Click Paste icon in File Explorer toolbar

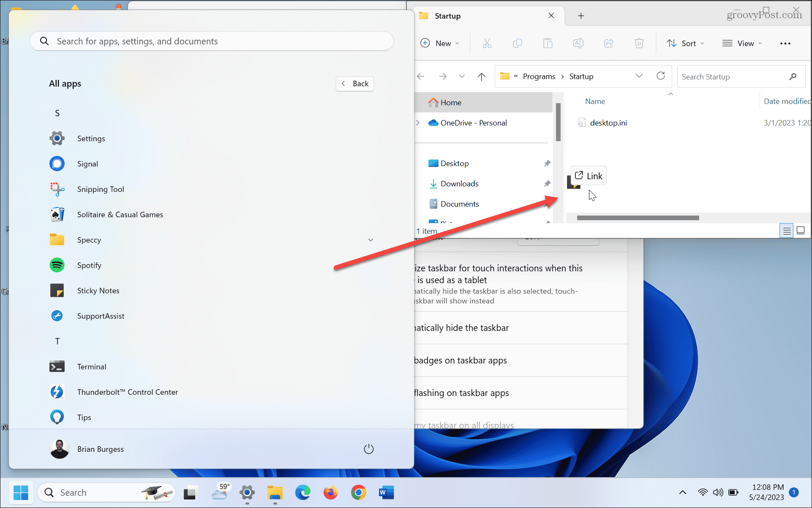coord(548,43)
